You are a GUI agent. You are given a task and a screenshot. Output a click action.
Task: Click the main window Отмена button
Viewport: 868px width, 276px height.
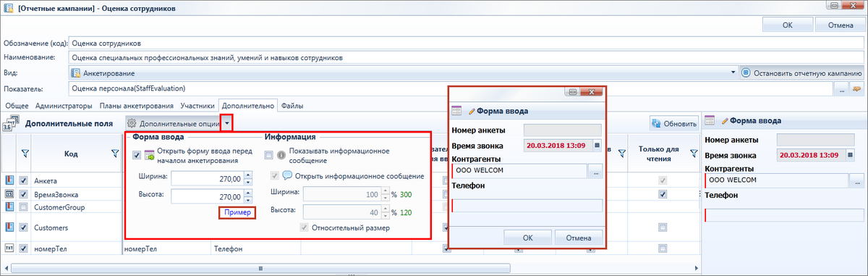[841, 25]
